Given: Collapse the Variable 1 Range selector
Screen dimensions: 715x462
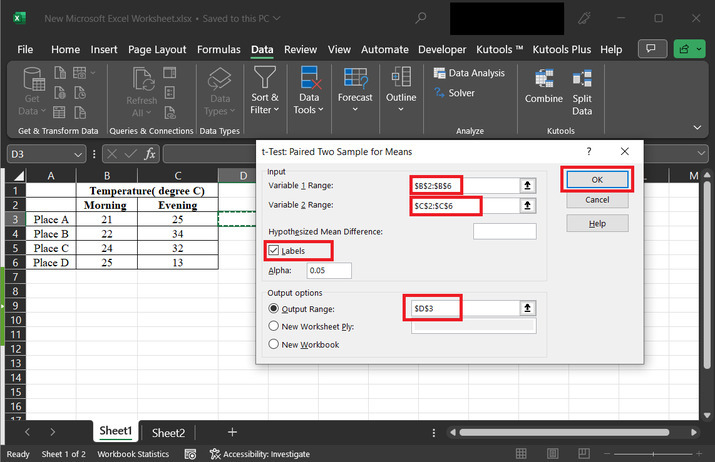Looking at the screenshot, I should (526, 185).
